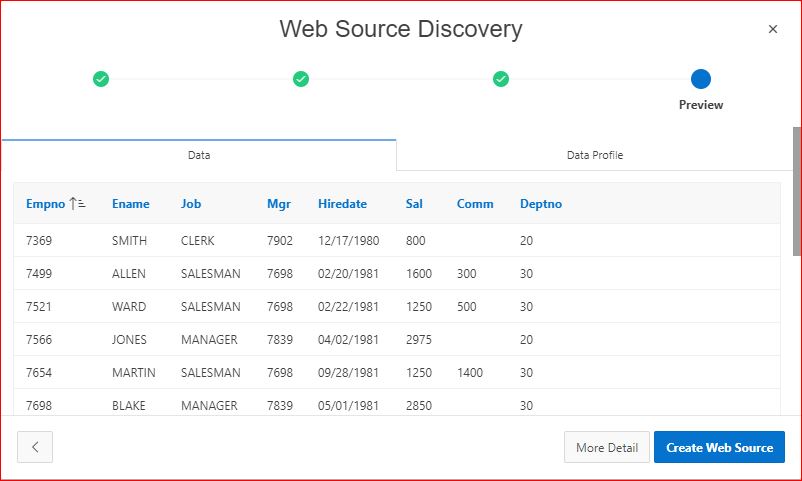Click the Mgr column header

(278, 204)
